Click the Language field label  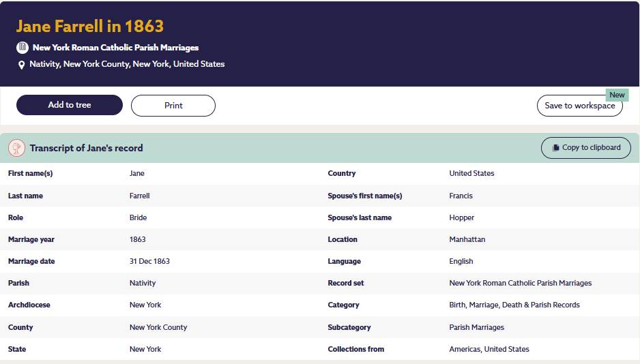(344, 261)
